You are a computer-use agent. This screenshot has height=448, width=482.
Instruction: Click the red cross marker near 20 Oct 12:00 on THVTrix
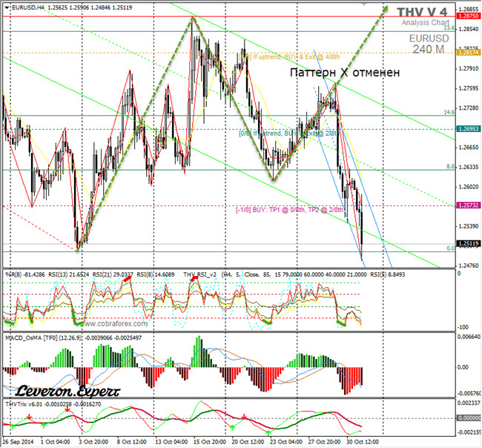(x=244, y=418)
